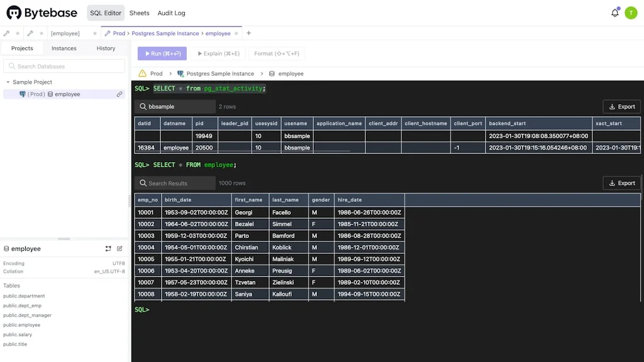This screenshot has width=644, height=362.
Task: Click the Search Results input field
Action: [x=175, y=183]
